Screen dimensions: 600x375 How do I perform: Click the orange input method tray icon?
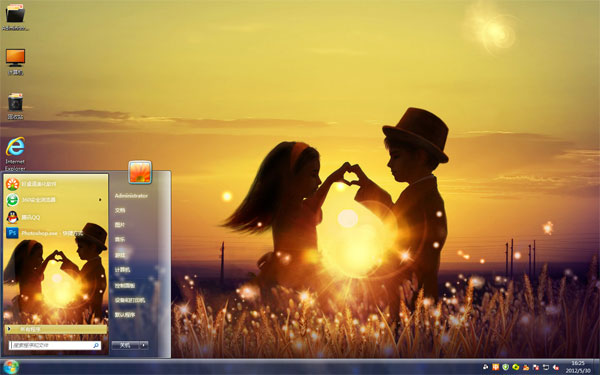(496, 367)
